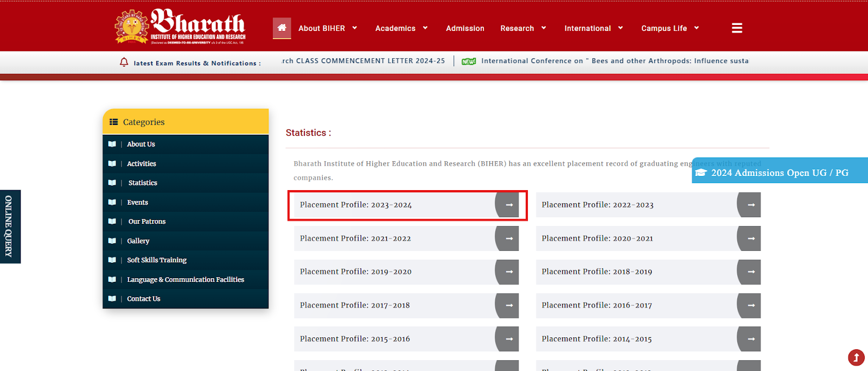The height and width of the screenshot is (371, 868).
Task: Open the ONLINE QUERY side tab
Action: (10, 227)
